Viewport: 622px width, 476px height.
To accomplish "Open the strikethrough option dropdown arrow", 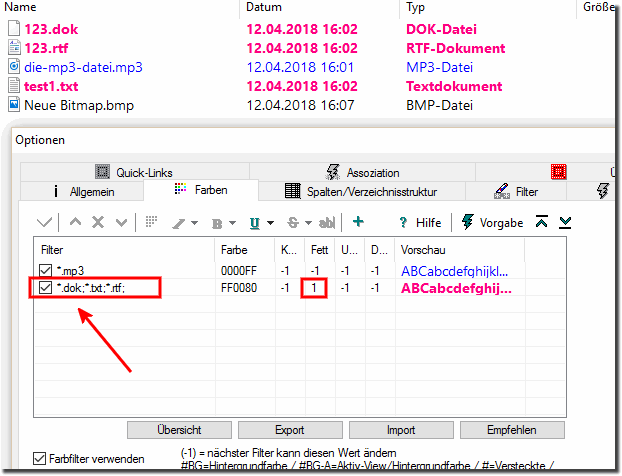I will click(309, 223).
